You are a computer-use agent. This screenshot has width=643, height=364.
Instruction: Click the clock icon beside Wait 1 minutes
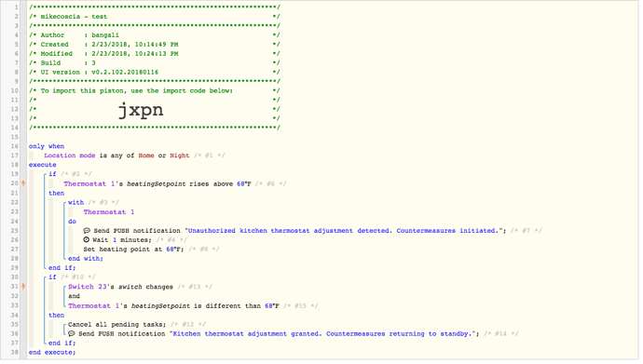(x=87, y=240)
